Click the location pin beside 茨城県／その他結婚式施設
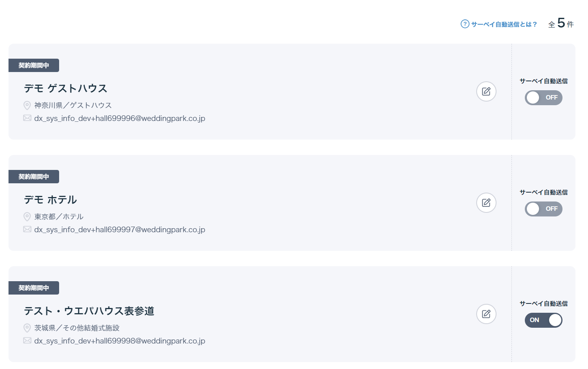588x369 pixels. [x=27, y=328]
